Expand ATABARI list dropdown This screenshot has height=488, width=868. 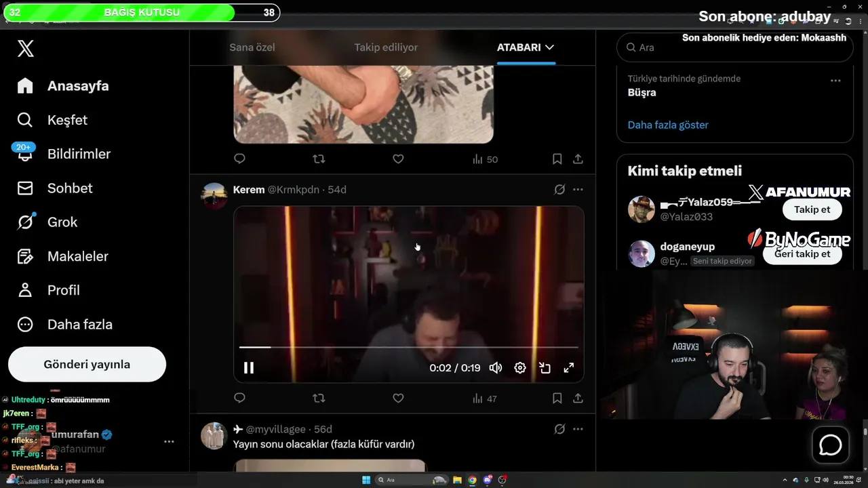(x=526, y=47)
